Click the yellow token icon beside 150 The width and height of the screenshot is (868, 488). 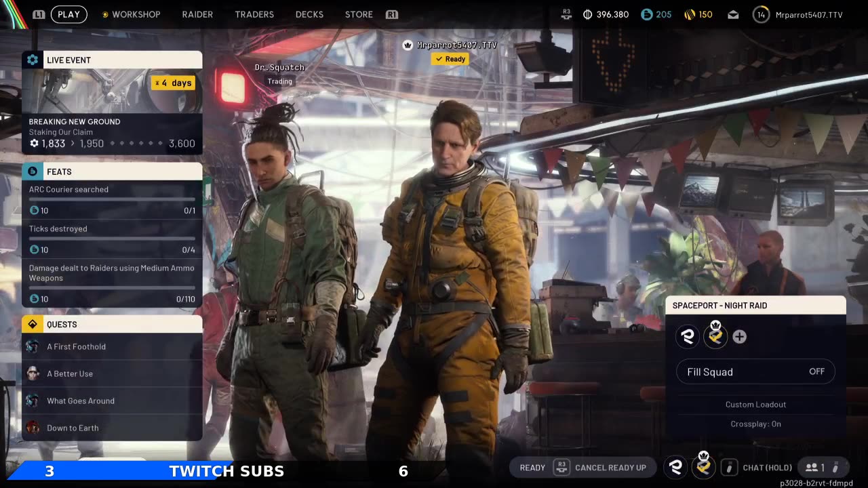point(689,14)
